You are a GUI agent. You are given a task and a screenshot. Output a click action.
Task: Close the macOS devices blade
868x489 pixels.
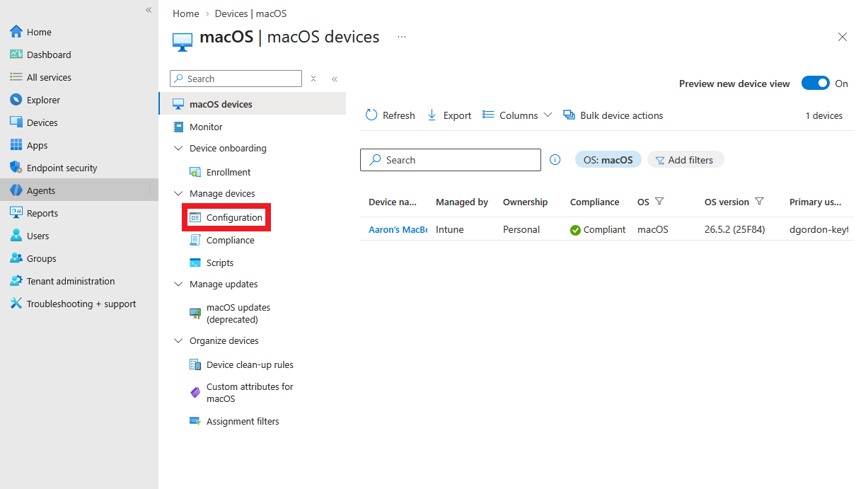(842, 37)
